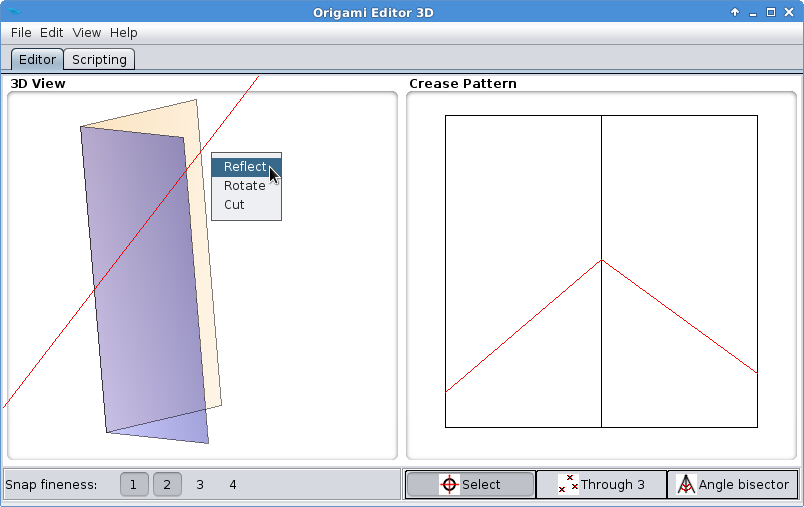The image size is (804, 507).
Task: Select the crosshair Select tool icon
Action: (450, 485)
